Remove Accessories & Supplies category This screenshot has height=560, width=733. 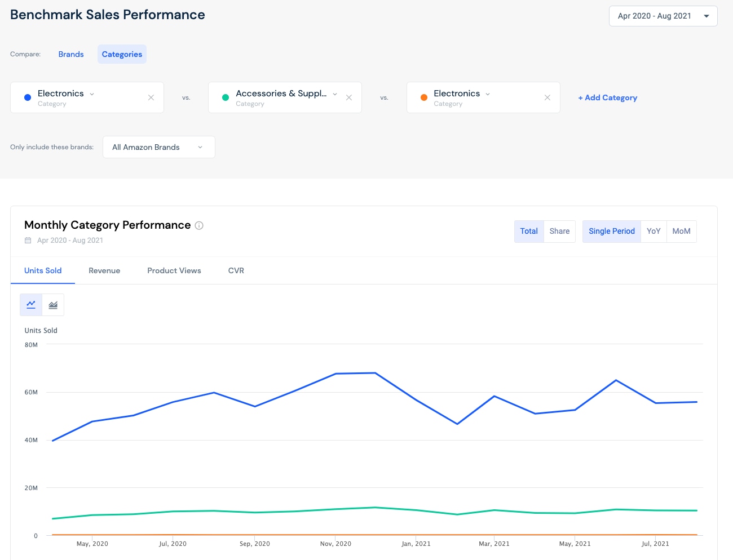click(349, 97)
